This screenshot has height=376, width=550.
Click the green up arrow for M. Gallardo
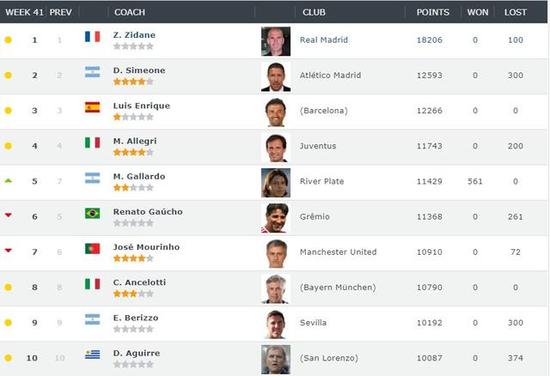tap(8, 181)
